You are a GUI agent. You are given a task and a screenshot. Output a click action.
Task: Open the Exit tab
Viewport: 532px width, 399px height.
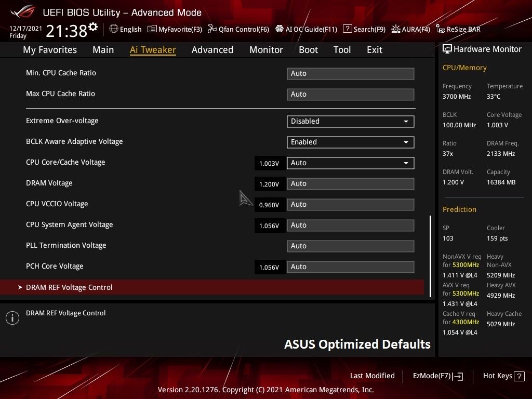coord(375,50)
